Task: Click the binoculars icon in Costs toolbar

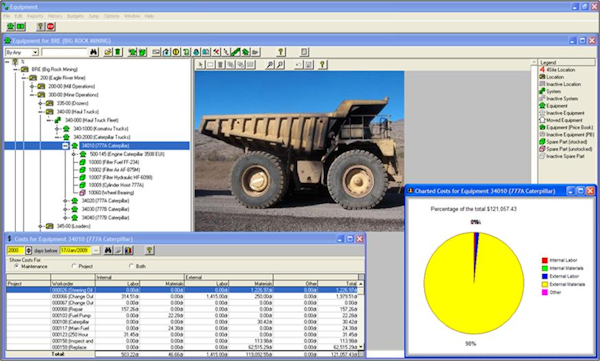Action: [x=109, y=250]
